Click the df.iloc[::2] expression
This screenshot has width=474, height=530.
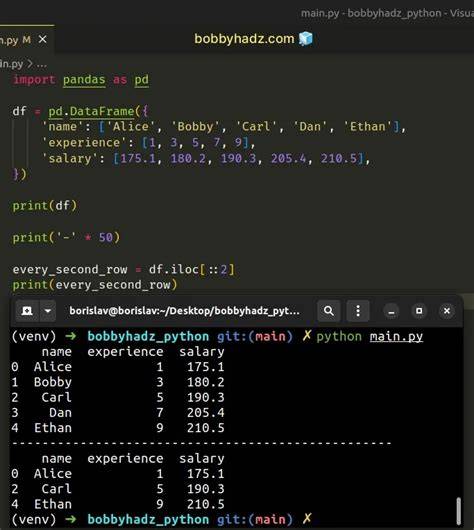[x=191, y=269]
